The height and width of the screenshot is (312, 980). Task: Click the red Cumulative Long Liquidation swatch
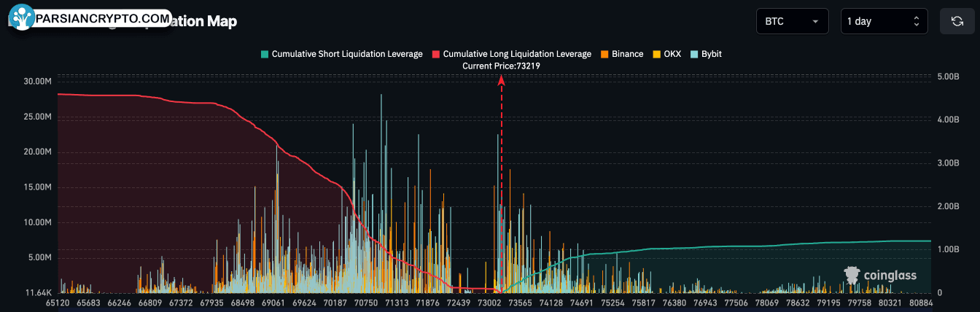(x=436, y=54)
